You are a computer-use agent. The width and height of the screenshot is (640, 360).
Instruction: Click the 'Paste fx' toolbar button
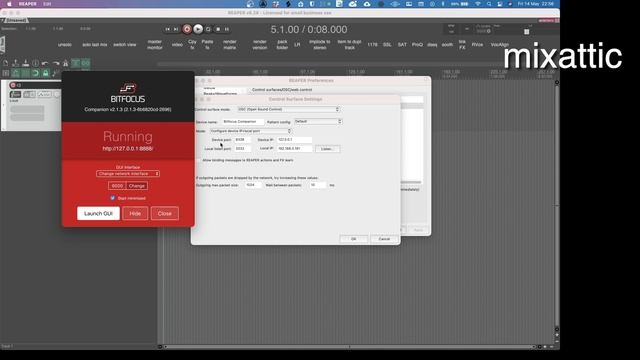(x=207, y=44)
